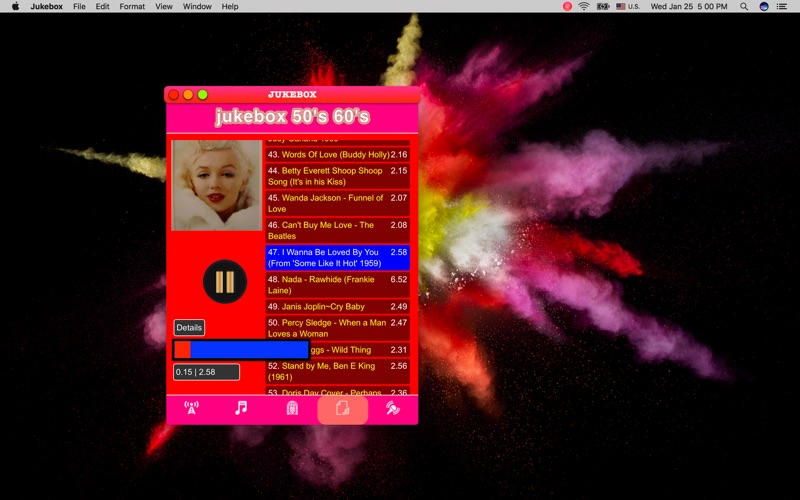Play the Wild Thing track
Image resolution: width=800 pixels, height=500 pixels.
[x=359, y=350]
